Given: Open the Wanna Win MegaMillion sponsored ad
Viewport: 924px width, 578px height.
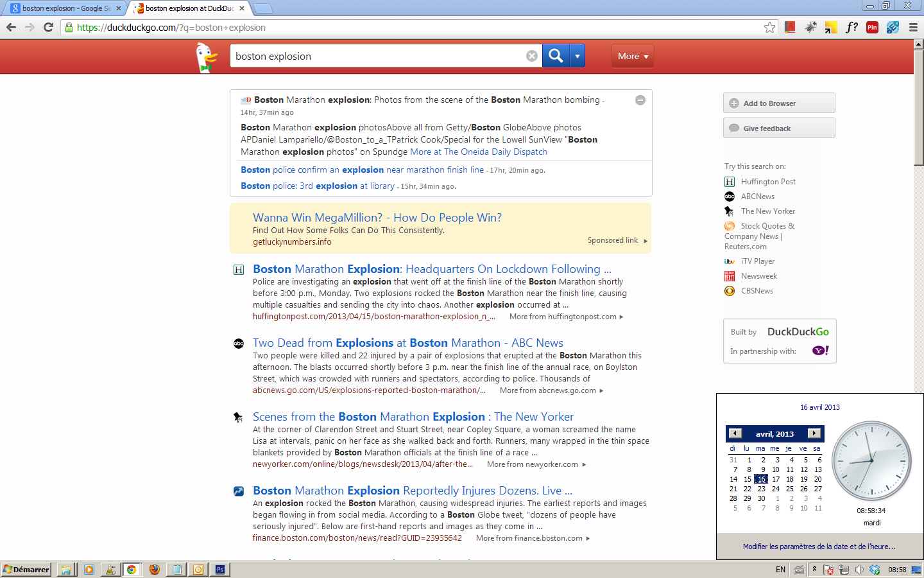Looking at the screenshot, I should click(377, 218).
